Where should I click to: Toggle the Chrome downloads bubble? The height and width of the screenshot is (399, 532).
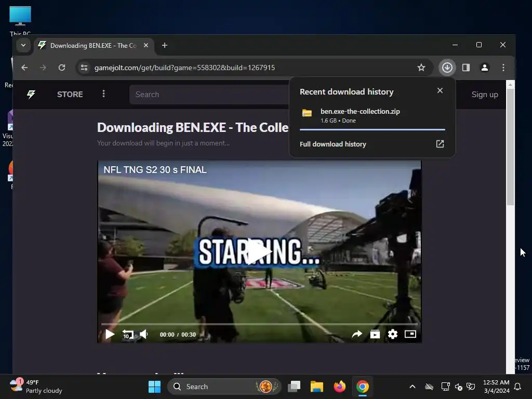pyautogui.click(x=447, y=68)
